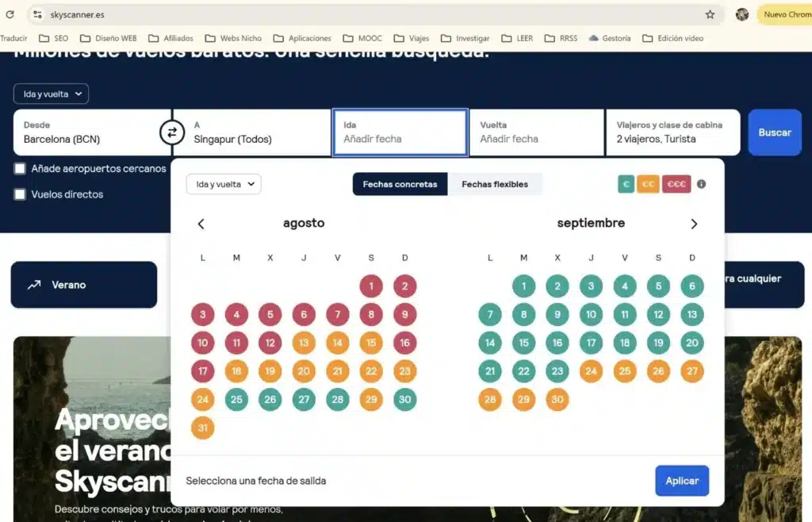Screen dimensions: 812x522
Task: Select September 27 in the calendar
Action: pos(691,370)
